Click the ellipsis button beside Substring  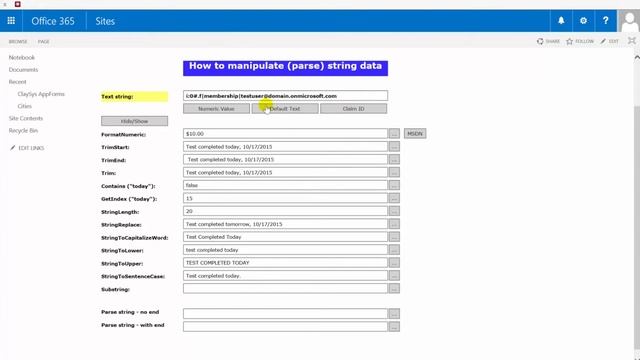click(394, 289)
